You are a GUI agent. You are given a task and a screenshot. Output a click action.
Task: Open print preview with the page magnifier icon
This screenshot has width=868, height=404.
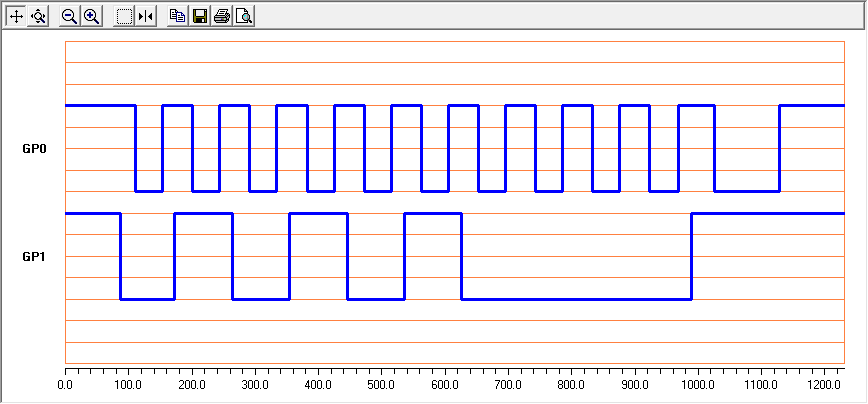coord(244,16)
